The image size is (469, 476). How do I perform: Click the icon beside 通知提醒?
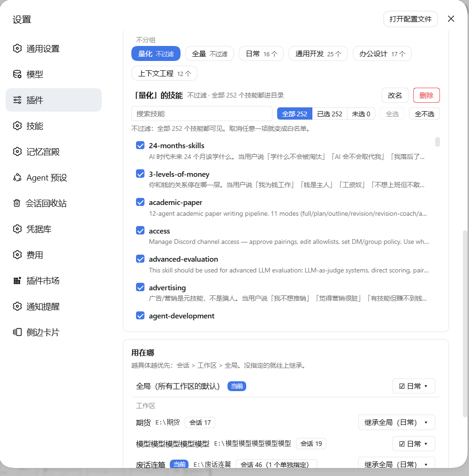coord(17,306)
